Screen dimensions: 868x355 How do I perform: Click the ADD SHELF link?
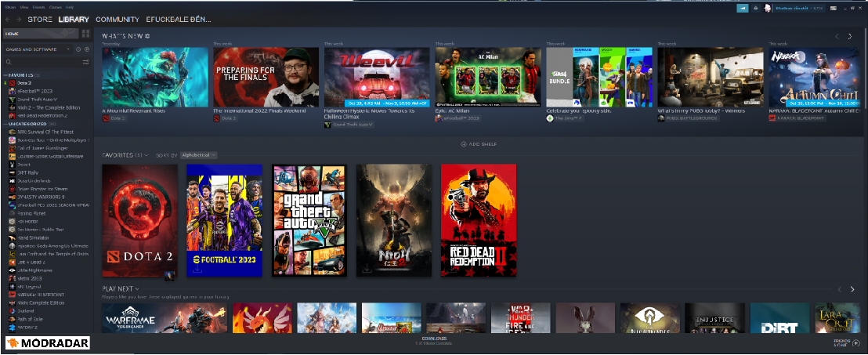[x=479, y=144]
